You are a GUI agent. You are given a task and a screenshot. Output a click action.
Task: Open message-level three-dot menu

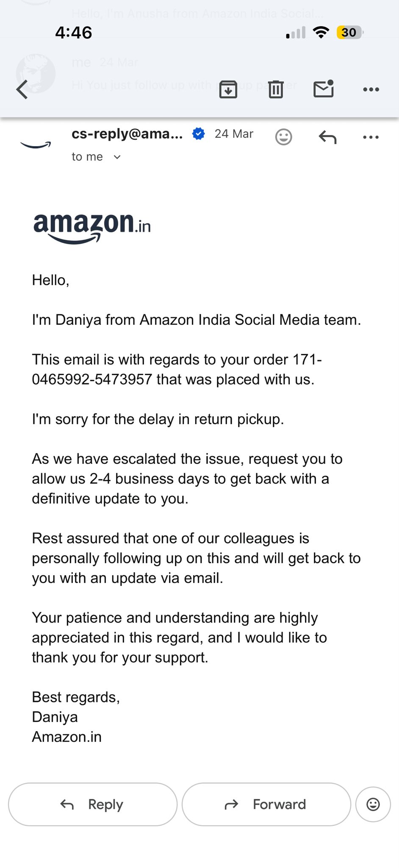click(371, 137)
